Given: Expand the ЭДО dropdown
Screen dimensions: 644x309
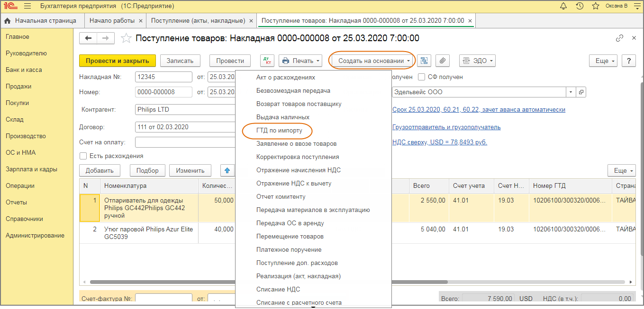Looking at the screenshot, I should [477, 61].
